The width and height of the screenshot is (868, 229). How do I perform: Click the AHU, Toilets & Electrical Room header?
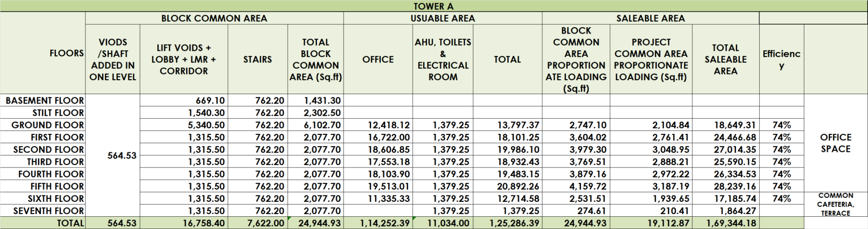pos(443,59)
